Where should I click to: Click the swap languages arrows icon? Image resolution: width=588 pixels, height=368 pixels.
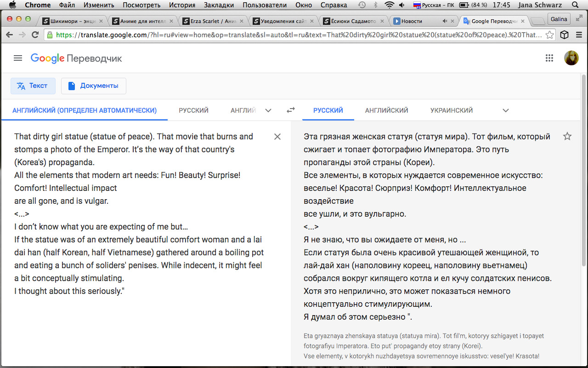pyautogui.click(x=291, y=110)
